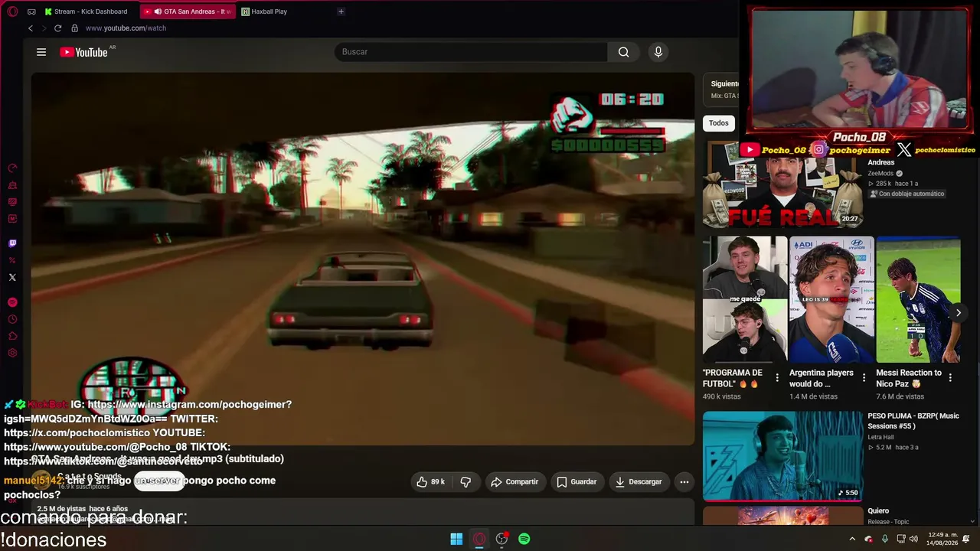The image size is (980, 551).
Task: Open the taskbar volume control
Action: 913,539
